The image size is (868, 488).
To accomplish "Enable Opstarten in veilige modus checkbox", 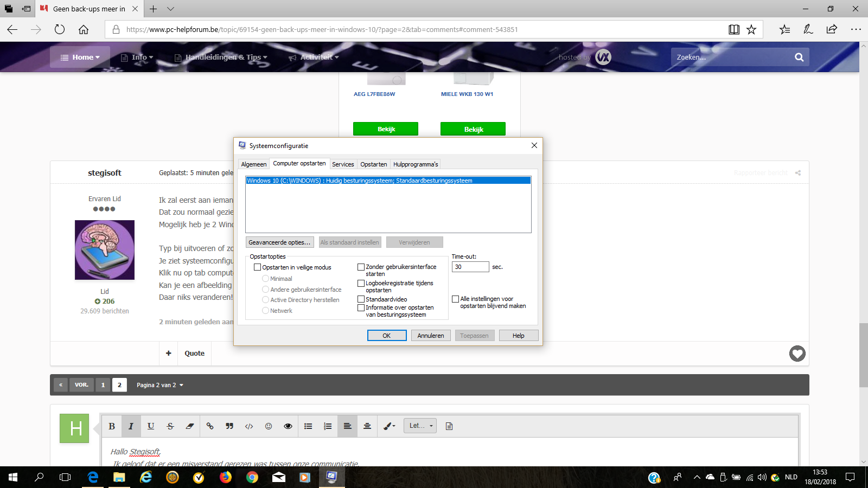I will point(258,267).
